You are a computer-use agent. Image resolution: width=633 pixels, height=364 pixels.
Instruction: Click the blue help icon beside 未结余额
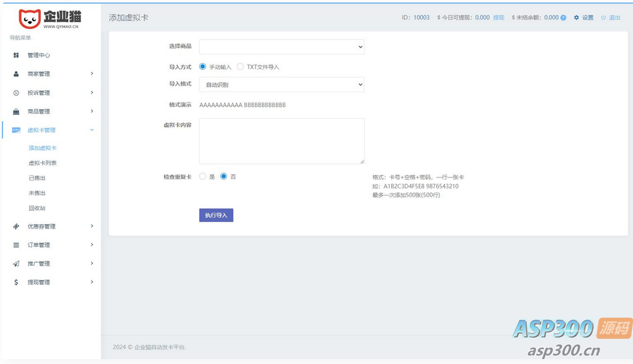coord(564,18)
